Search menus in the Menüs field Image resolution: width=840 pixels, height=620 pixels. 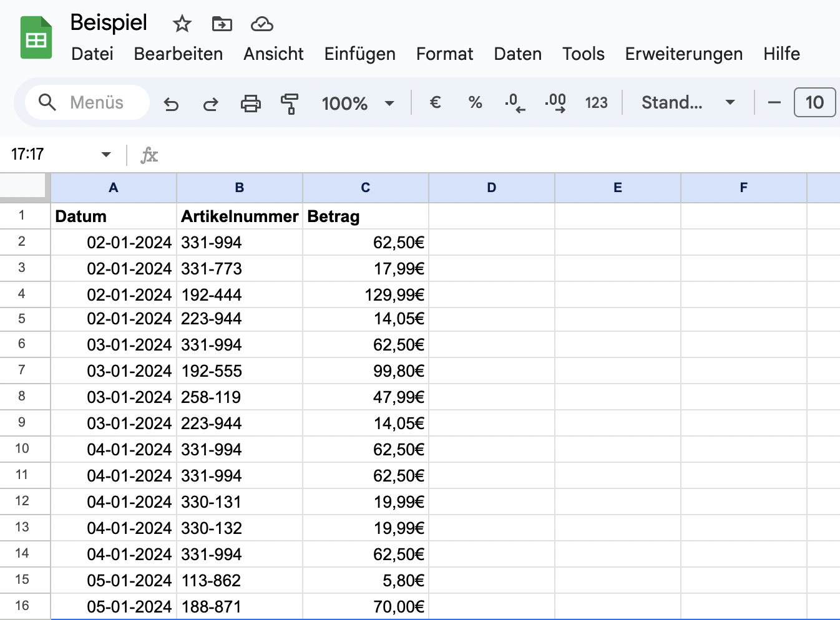[x=87, y=102]
